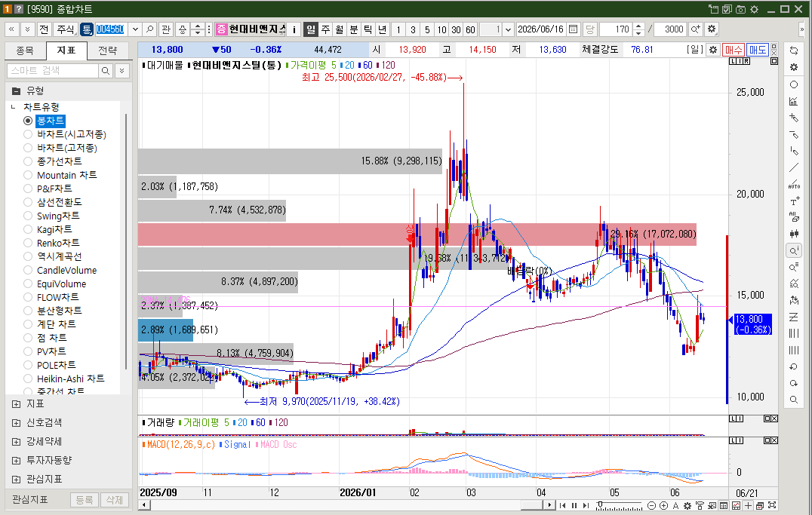
Task: Click the camera screenshot icon in title bar
Action: pos(740,9)
